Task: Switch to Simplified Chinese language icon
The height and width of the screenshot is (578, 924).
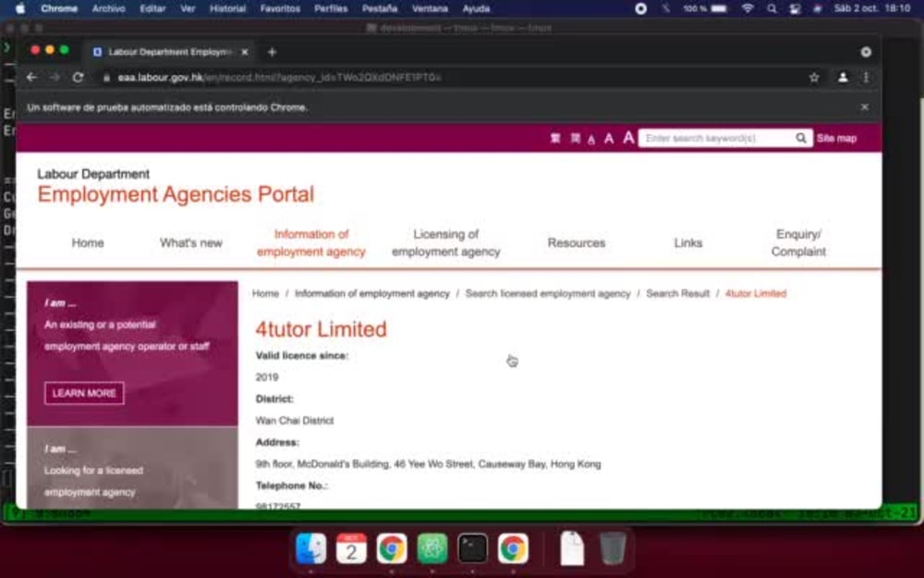Action: tap(575, 138)
